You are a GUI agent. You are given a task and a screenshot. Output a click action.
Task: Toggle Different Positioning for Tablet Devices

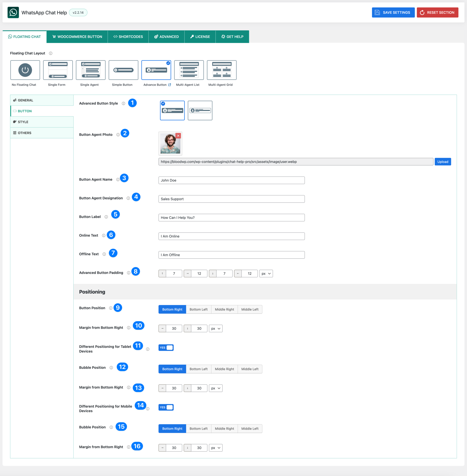(166, 348)
